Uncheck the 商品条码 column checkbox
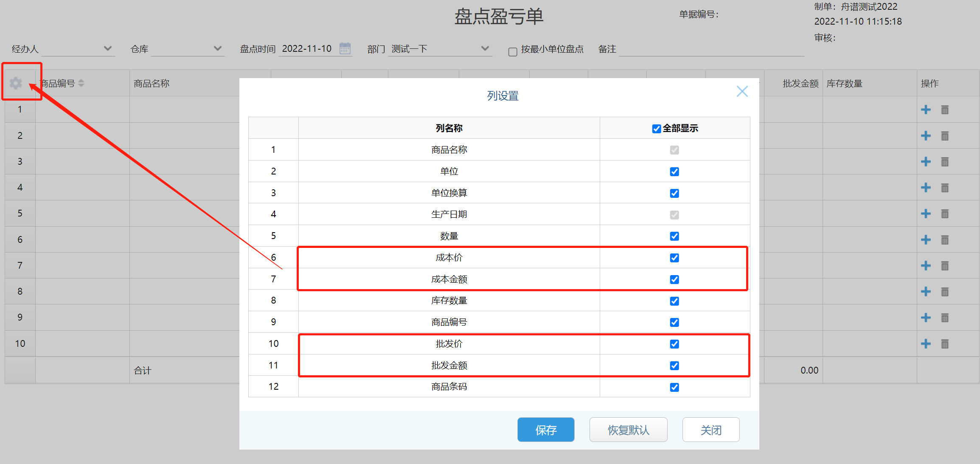This screenshot has width=980, height=464. 674,387
